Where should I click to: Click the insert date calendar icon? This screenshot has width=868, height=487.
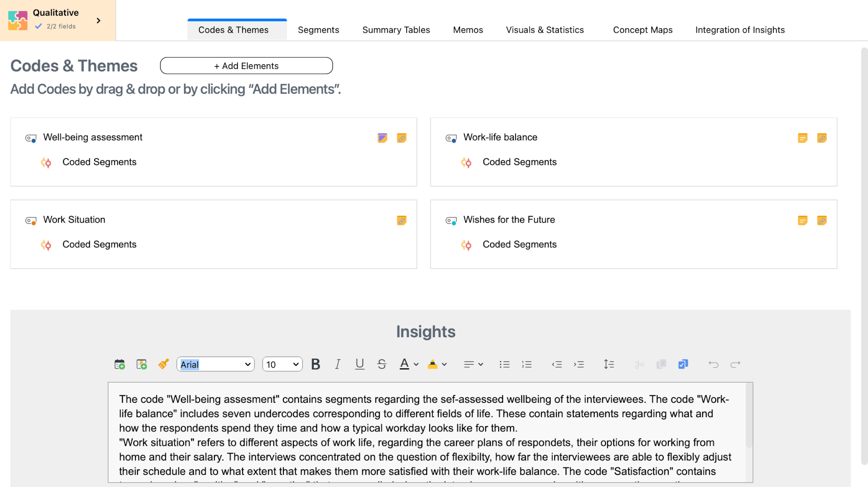[119, 364]
